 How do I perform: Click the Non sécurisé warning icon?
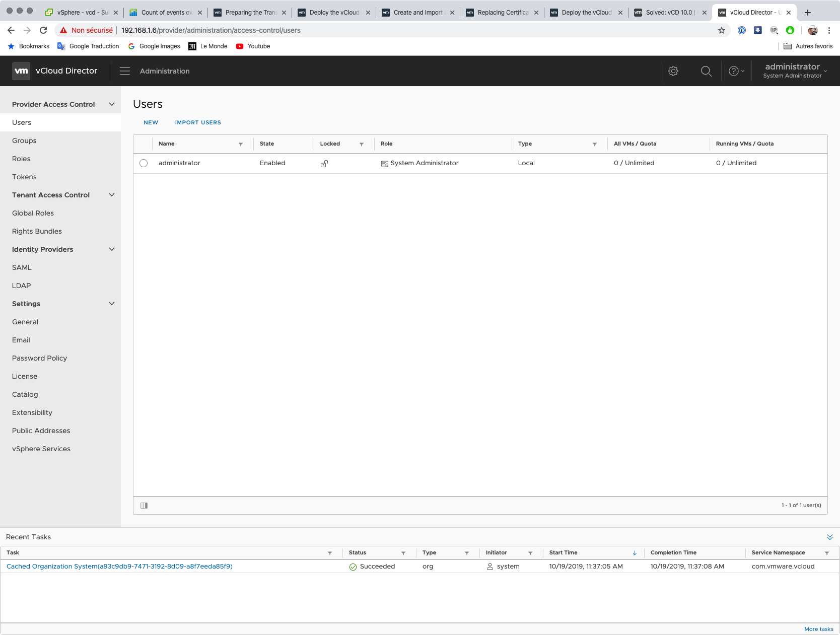pyautogui.click(x=63, y=30)
